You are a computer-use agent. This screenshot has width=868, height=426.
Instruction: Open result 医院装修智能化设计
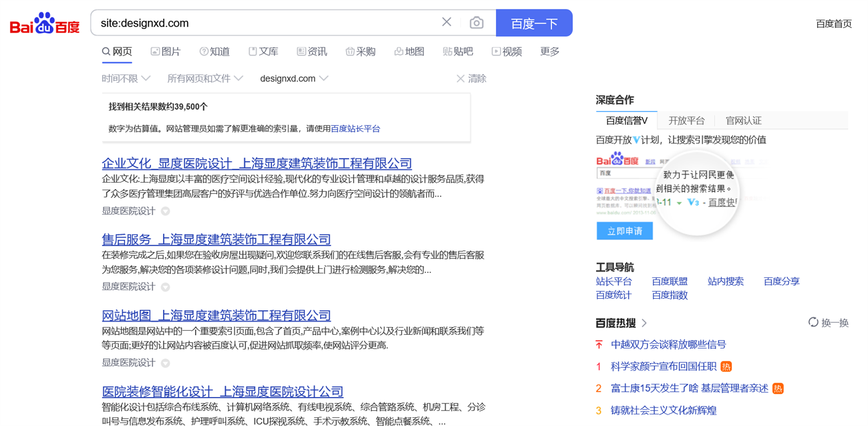coord(223,392)
